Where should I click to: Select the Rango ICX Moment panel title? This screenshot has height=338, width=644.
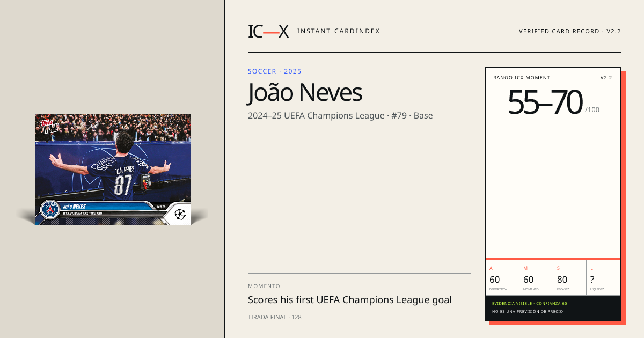[x=522, y=78]
